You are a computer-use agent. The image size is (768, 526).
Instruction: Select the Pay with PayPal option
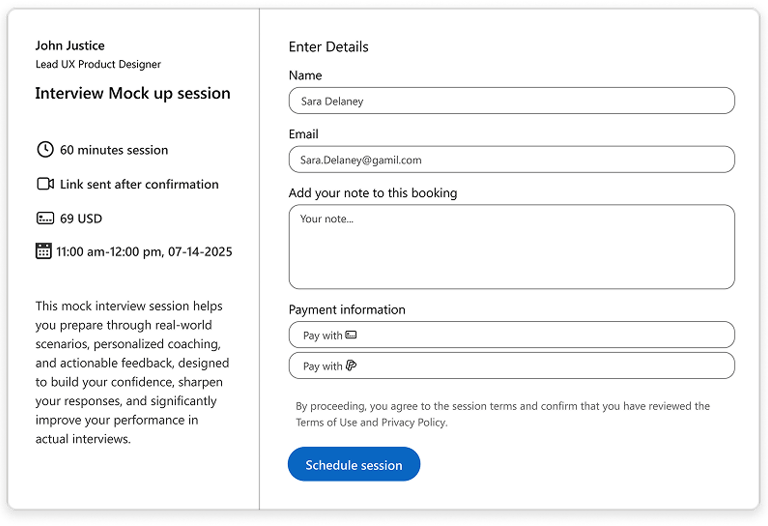click(x=511, y=366)
